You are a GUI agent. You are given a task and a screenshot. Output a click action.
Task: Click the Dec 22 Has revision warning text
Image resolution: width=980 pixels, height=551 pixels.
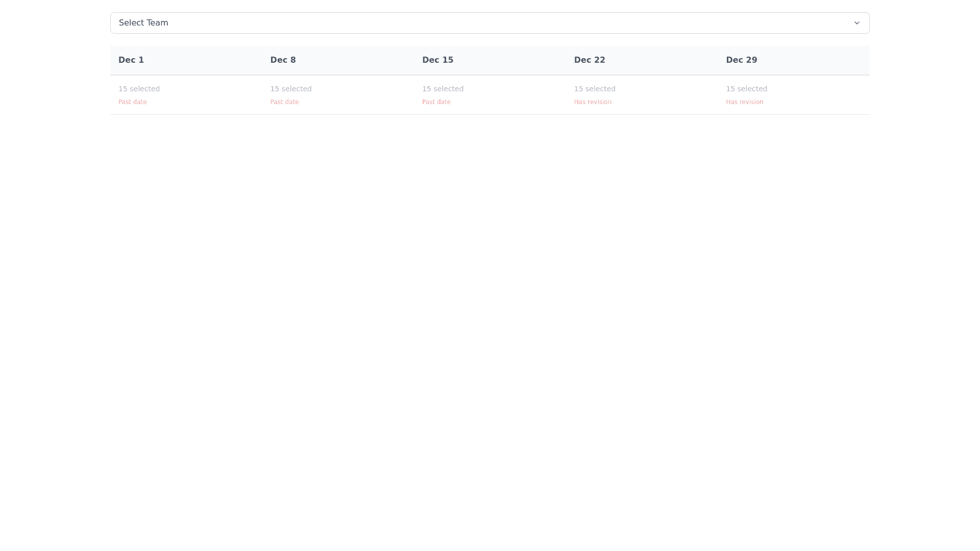[592, 102]
